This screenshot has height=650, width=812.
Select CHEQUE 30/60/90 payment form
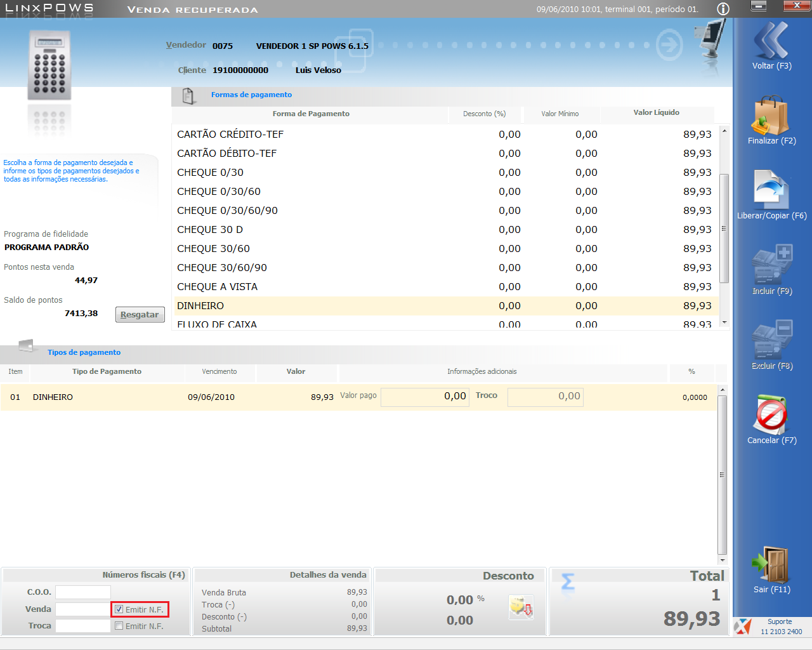coord(446,268)
